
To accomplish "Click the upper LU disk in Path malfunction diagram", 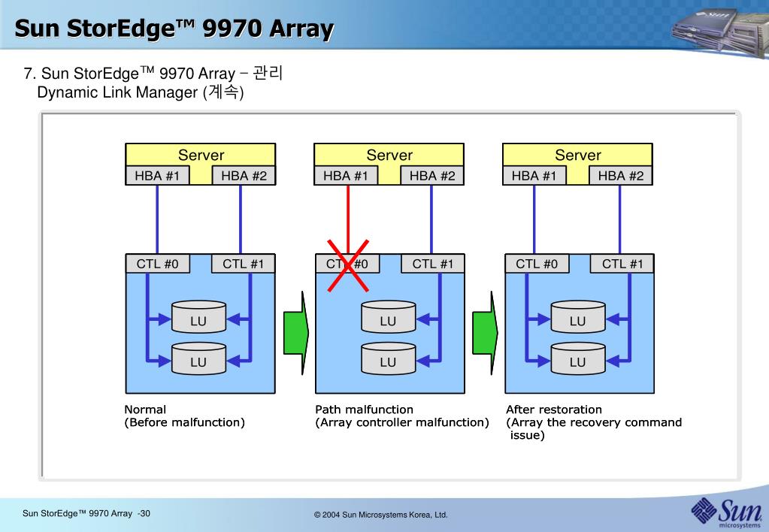I will (x=389, y=317).
